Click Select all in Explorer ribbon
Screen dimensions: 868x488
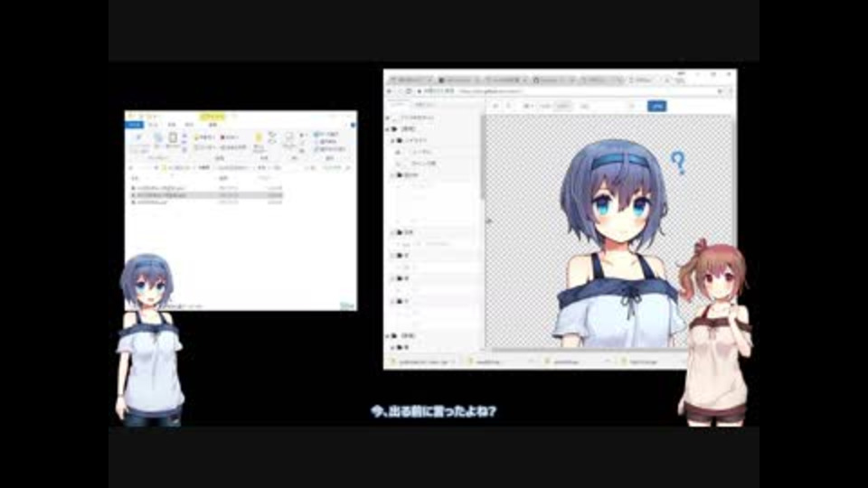tap(326, 135)
